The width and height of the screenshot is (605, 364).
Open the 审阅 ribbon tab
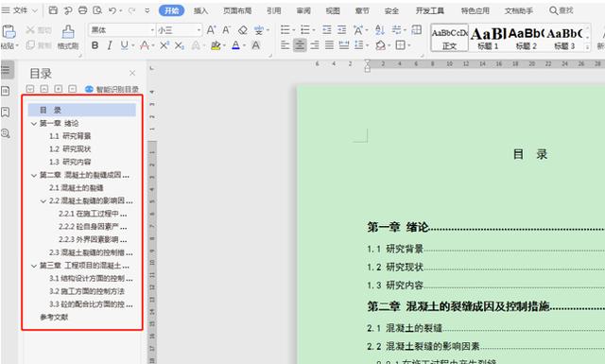coord(303,10)
